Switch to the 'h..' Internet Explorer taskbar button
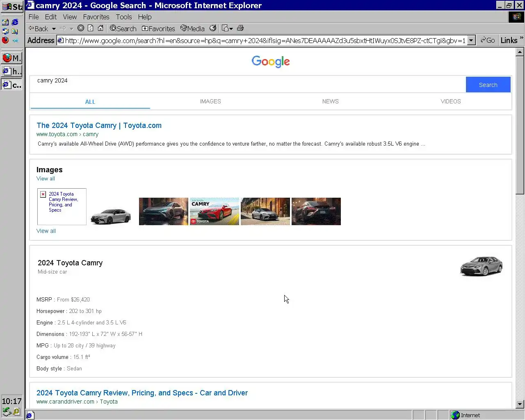The height and width of the screenshot is (420, 525). coord(11,71)
